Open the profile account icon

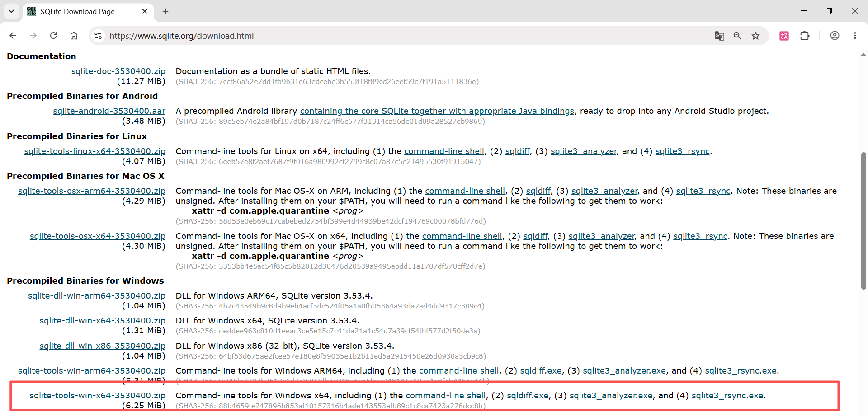(x=835, y=36)
